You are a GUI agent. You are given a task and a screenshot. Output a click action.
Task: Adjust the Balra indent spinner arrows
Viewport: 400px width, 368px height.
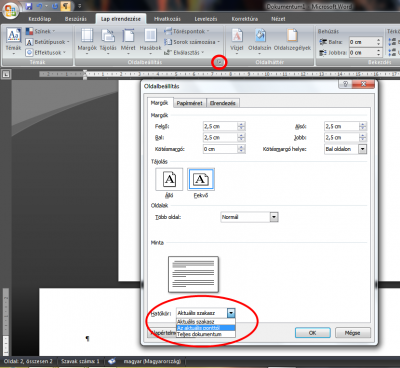(x=378, y=42)
